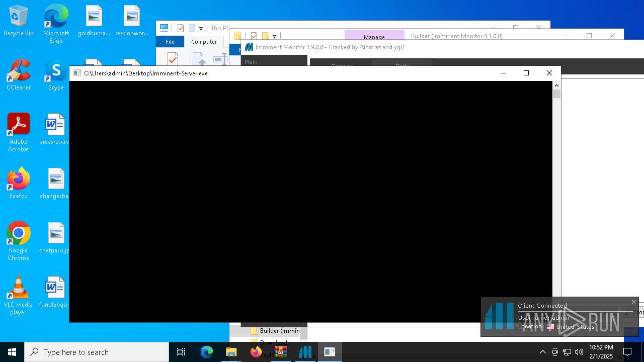Open Quick Access Toolbar dropdown in This PC window
Viewport: 644px width, 362px height.
[x=201, y=28]
